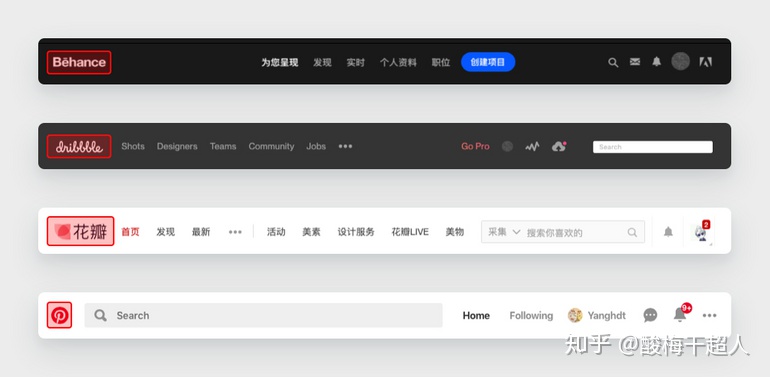Expand Dribbble's three-dot more menu
This screenshot has height=377, width=770.
tap(345, 146)
